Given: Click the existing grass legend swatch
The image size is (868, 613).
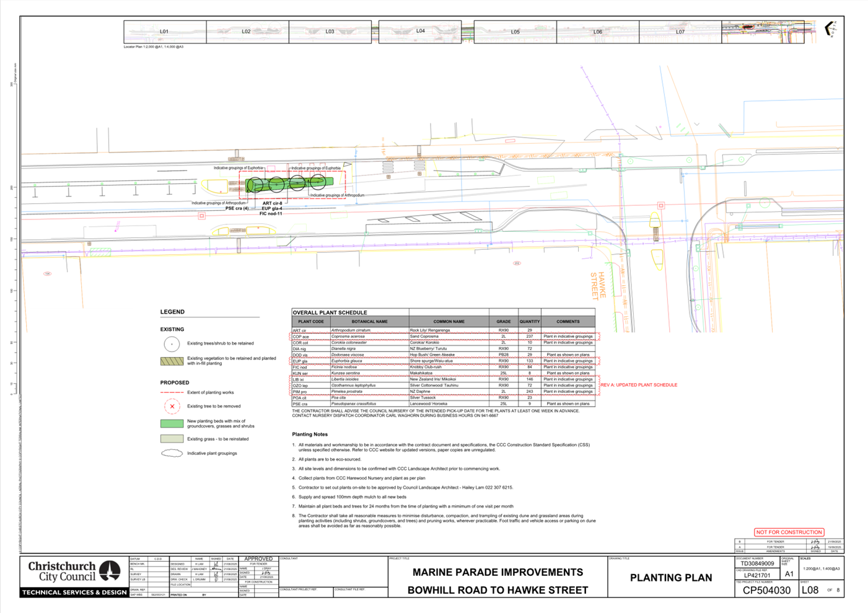Looking at the screenshot, I should (172, 439).
